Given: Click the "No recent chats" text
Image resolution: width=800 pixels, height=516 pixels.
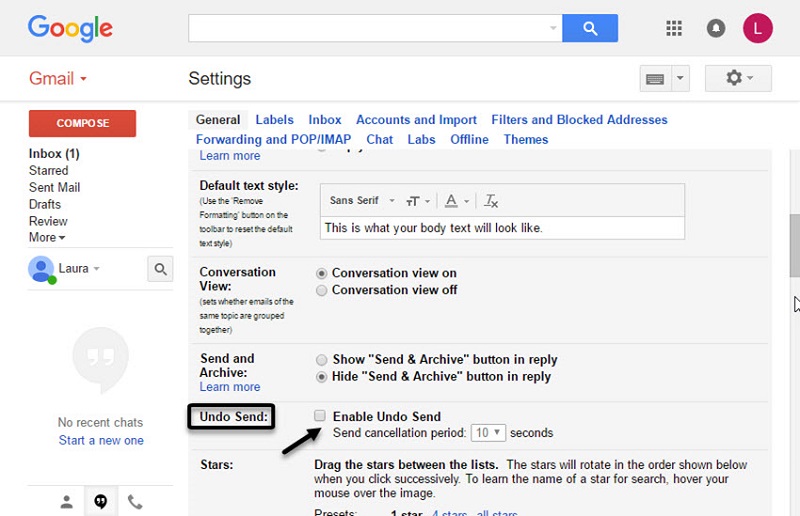Looking at the screenshot, I should [101, 423].
